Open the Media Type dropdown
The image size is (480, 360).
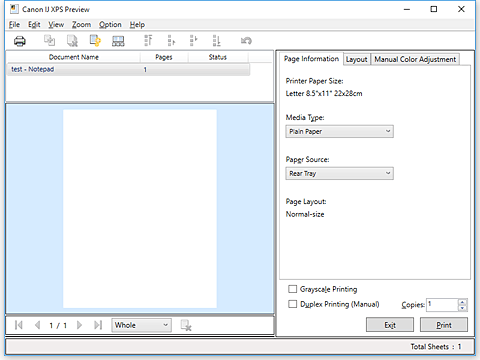click(x=339, y=131)
